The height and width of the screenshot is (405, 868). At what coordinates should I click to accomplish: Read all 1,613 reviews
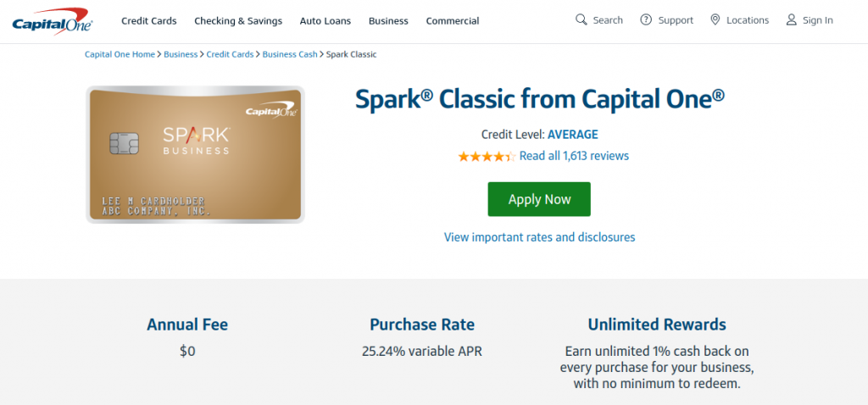click(x=574, y=156)
